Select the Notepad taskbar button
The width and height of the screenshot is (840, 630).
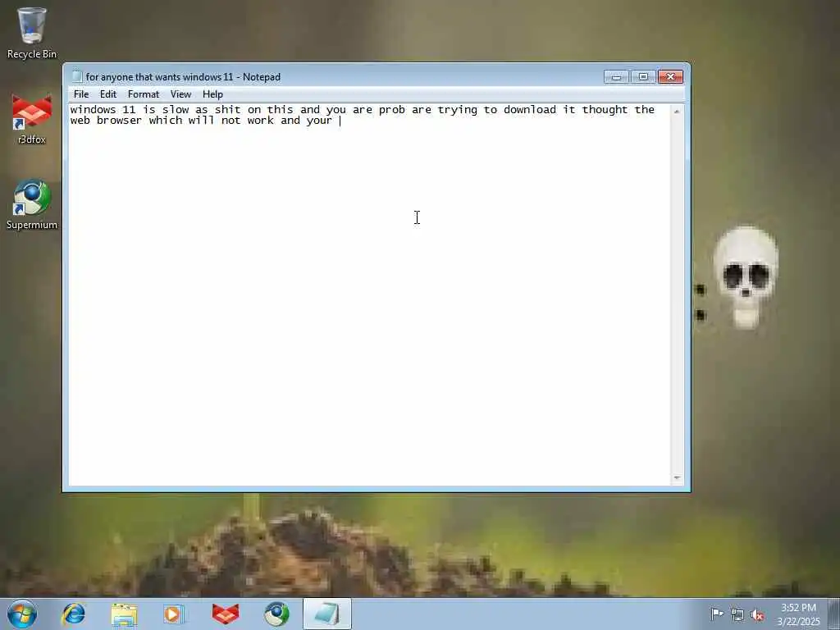[326, 614]
